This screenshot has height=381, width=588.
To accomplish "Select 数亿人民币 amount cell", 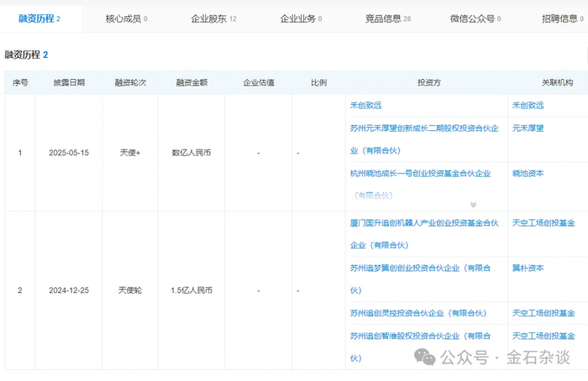I will pyautogui.click(x=192, y=153).
